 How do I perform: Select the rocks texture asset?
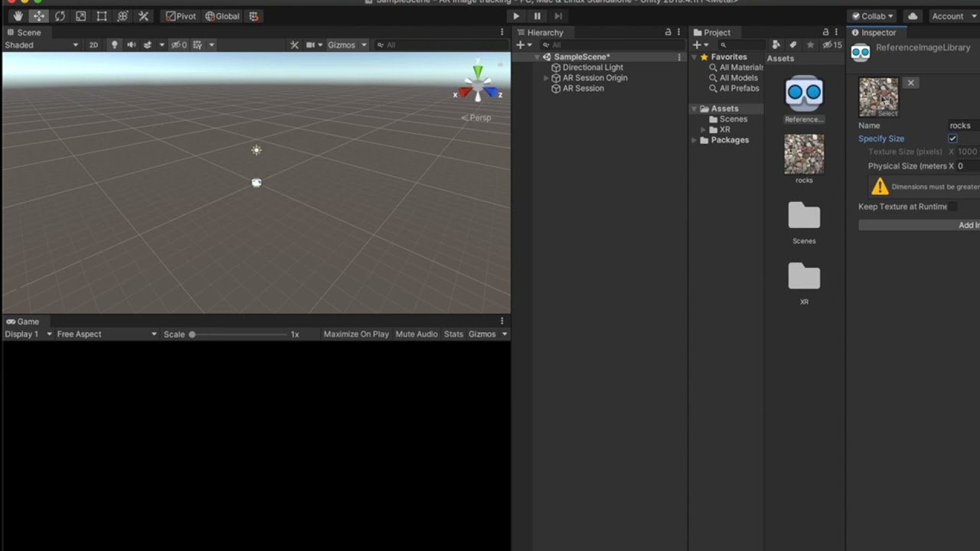(804, 159)
